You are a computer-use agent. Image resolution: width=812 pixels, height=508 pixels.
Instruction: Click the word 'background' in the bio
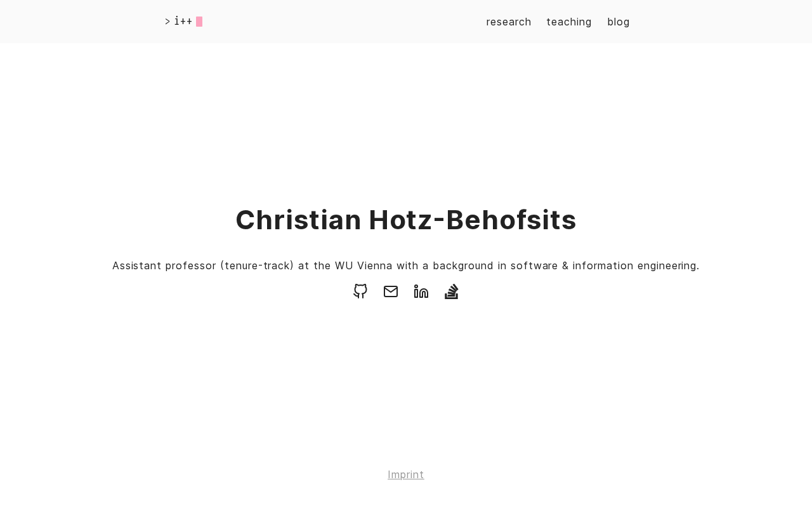pyautogui.click(x=462, y=265)
